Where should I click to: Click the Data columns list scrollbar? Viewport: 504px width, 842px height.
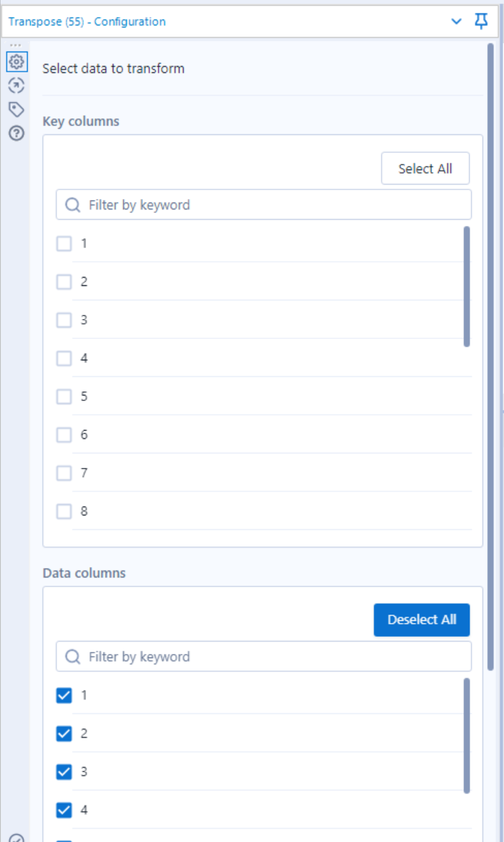point(467,736)
